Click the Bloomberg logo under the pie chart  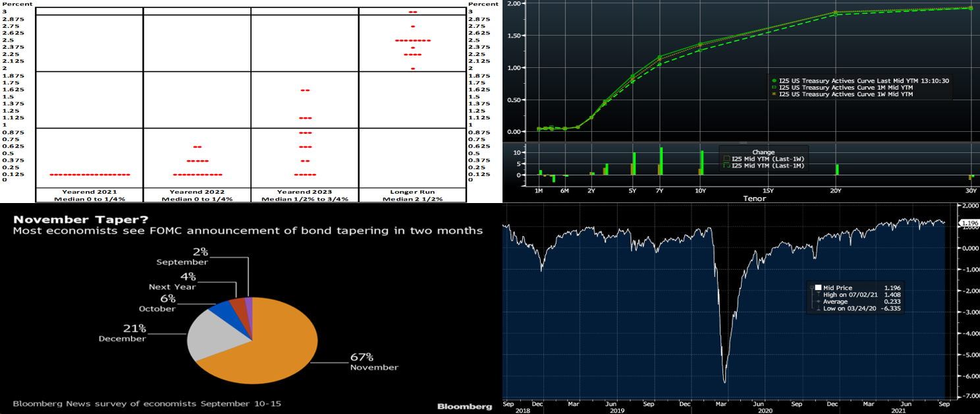click(x=464, y=406)
